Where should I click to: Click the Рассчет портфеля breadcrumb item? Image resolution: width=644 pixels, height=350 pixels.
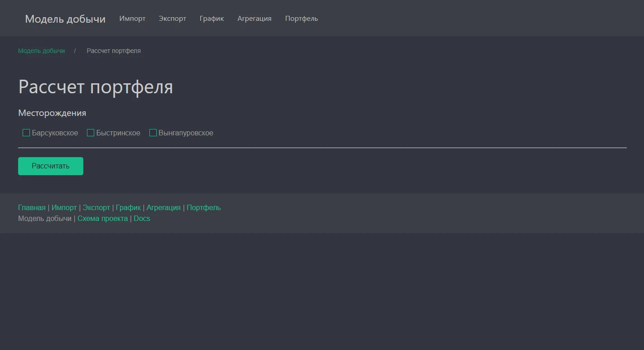click(113, 51)
